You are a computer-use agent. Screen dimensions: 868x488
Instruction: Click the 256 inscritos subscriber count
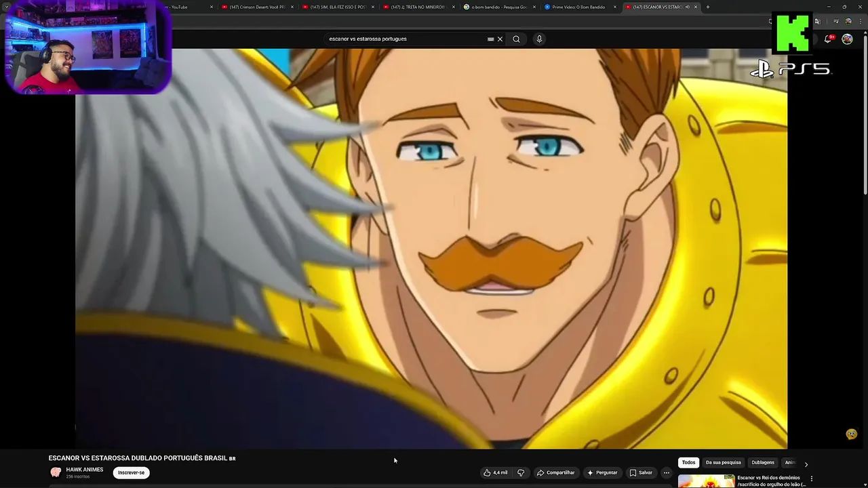coord(77,477)
